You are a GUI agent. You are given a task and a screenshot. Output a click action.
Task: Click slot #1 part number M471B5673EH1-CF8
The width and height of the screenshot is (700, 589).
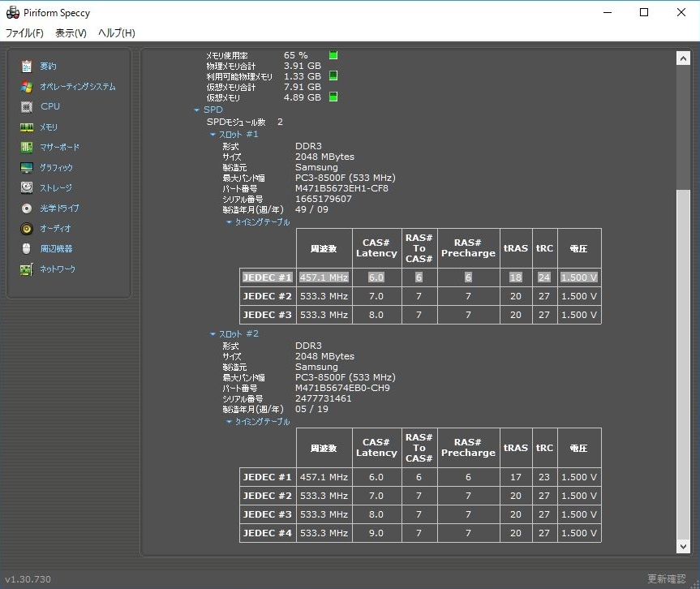click(x=341, y=188)
